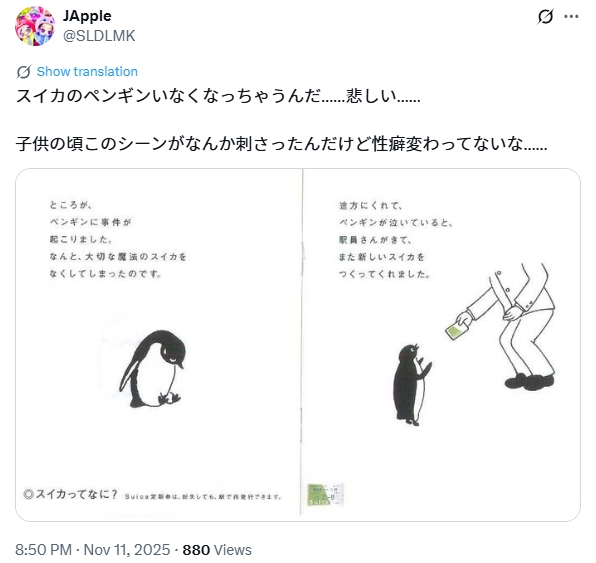Open JApple's colorful profile avatar
The width and height of the screenshot is (596, 563).
[x=35, y=26]
